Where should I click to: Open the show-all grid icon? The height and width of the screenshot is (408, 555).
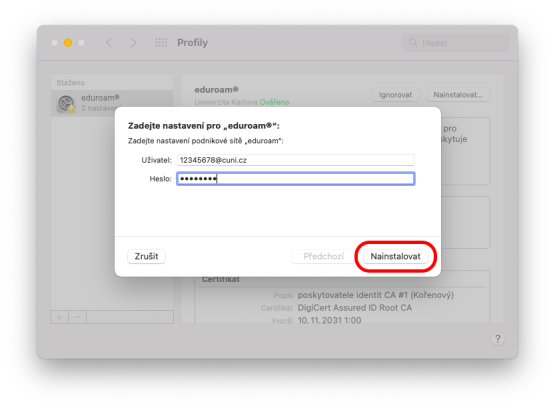(x=161, y=43)
